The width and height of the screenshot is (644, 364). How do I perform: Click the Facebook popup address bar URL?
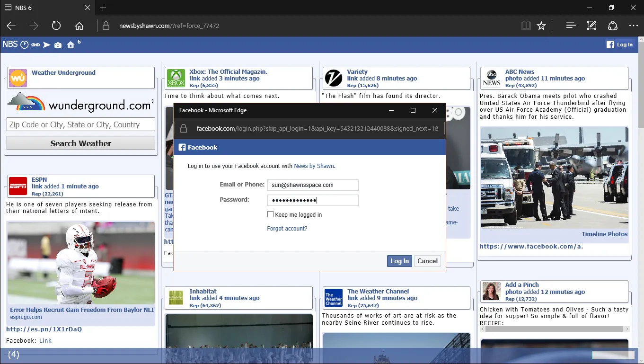(x=317, y=128)
